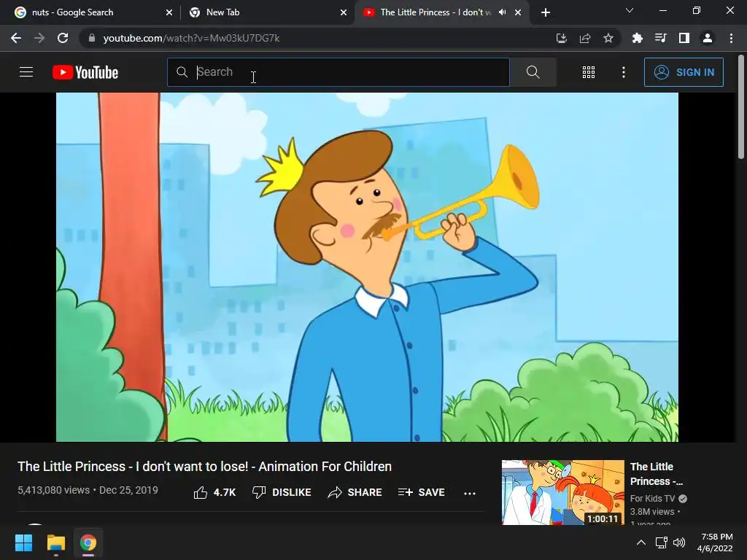
Task: Reload the YouTube page
Action: point(63,38)
